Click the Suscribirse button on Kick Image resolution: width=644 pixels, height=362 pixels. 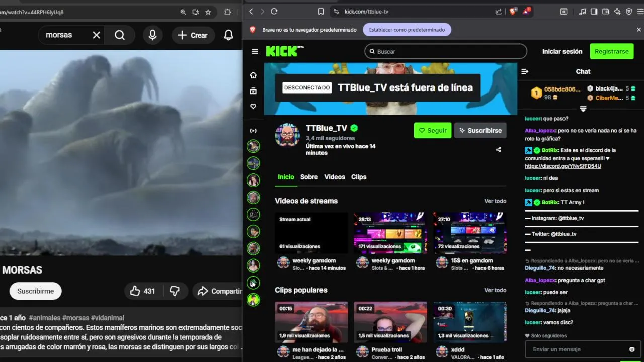[x=480, y=130]
